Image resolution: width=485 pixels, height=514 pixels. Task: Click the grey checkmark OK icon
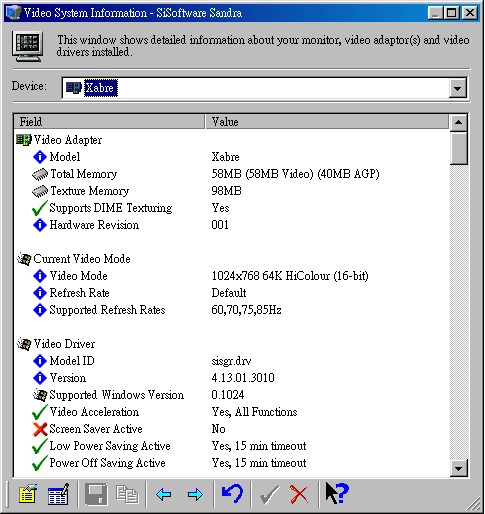click(x=270, y=494)
